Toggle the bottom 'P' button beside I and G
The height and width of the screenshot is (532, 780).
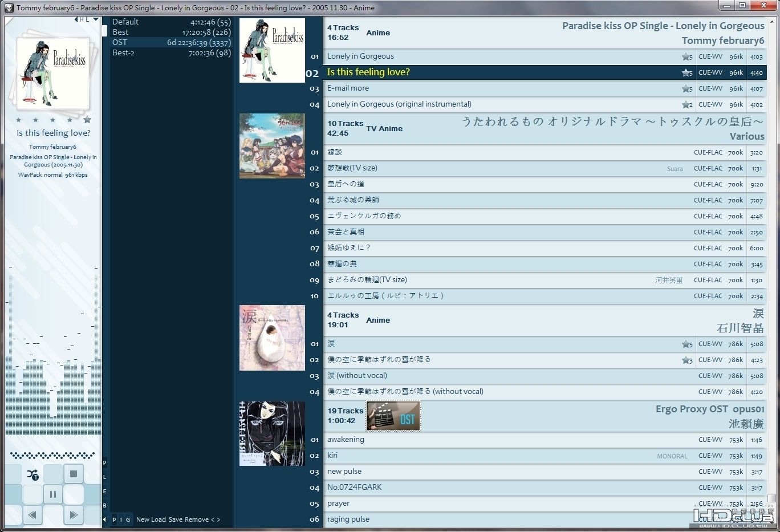pos(114,519)
